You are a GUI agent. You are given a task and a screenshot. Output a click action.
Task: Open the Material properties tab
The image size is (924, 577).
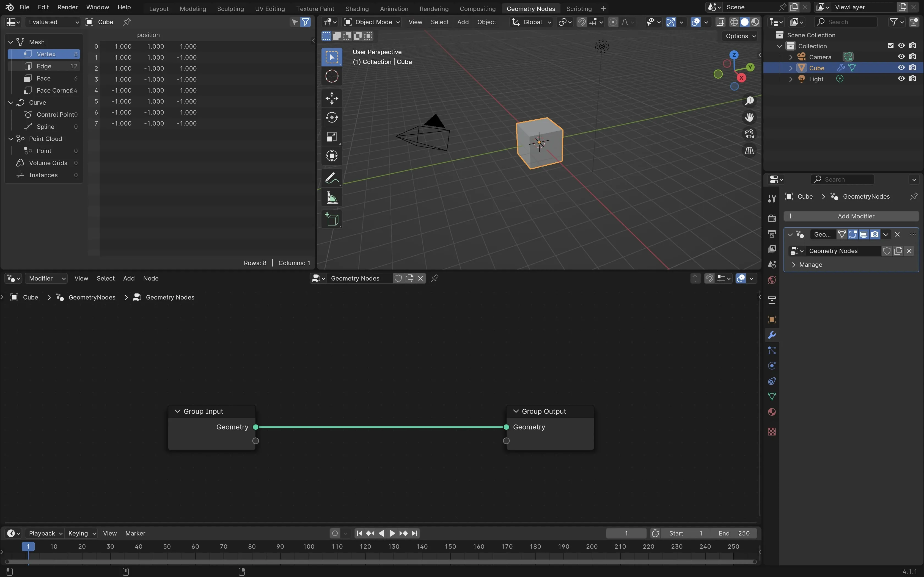772,412
